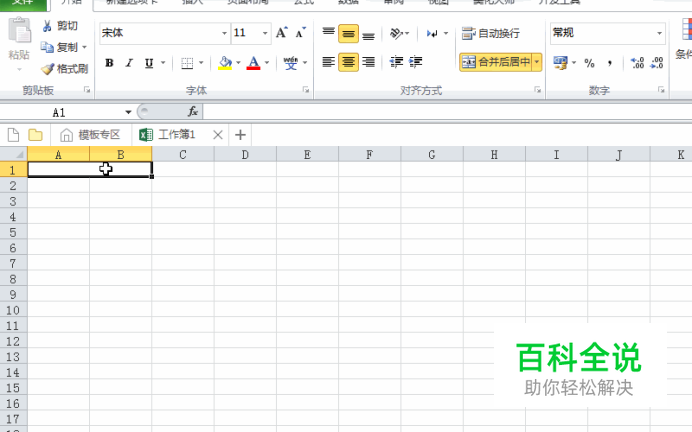Viewport: 692px width, 432px height.
Task: Apply borders using the border grid icon
Action: tap(187, 63)
